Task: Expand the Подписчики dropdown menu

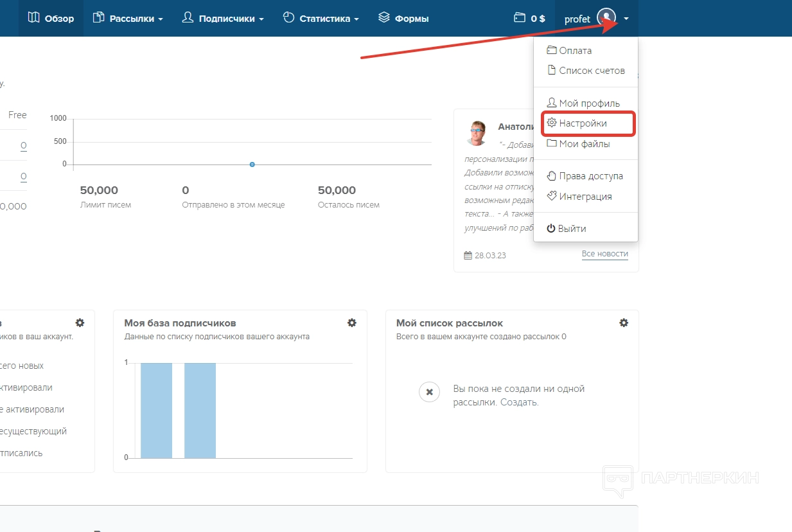Action: point(223,18)
